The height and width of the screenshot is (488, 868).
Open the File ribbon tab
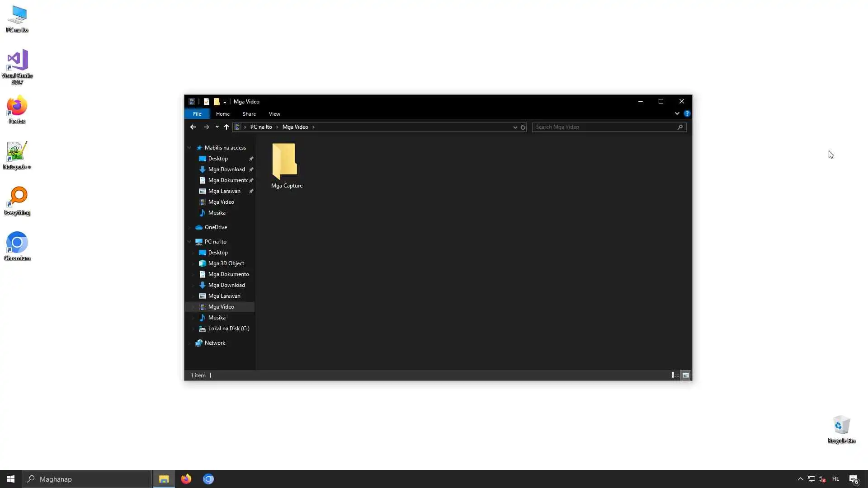coord(197,114)
